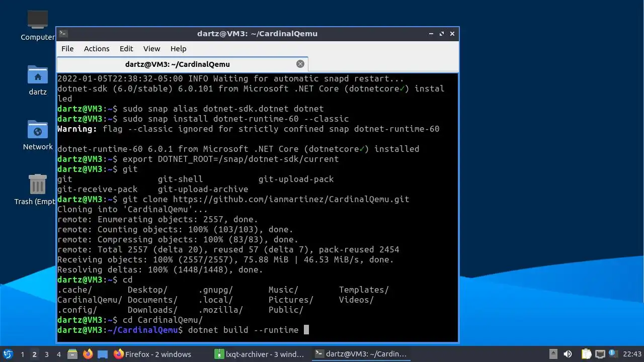Open the Help menu

[179, 49]
